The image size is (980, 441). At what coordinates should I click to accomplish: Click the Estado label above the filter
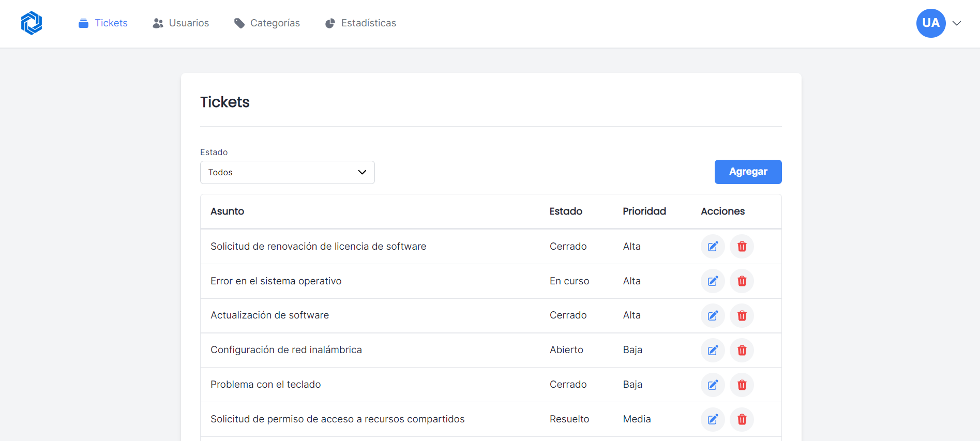(214, 153)
